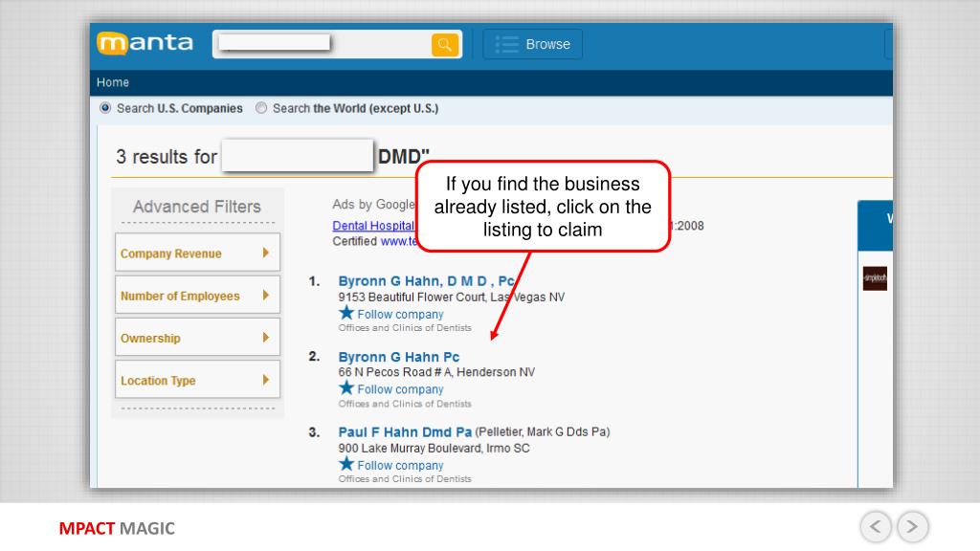Follow company for Henderson NV listing
980x551 pixels.
(400, 389)
